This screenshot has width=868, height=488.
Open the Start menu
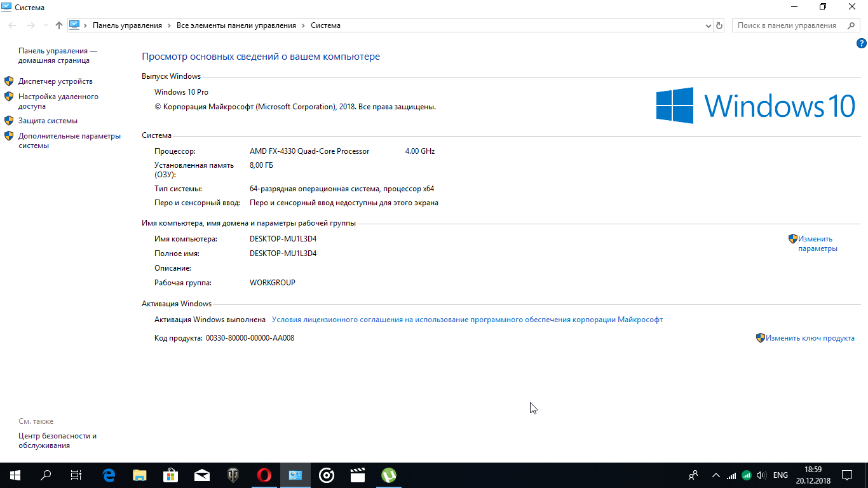(15, 475)
